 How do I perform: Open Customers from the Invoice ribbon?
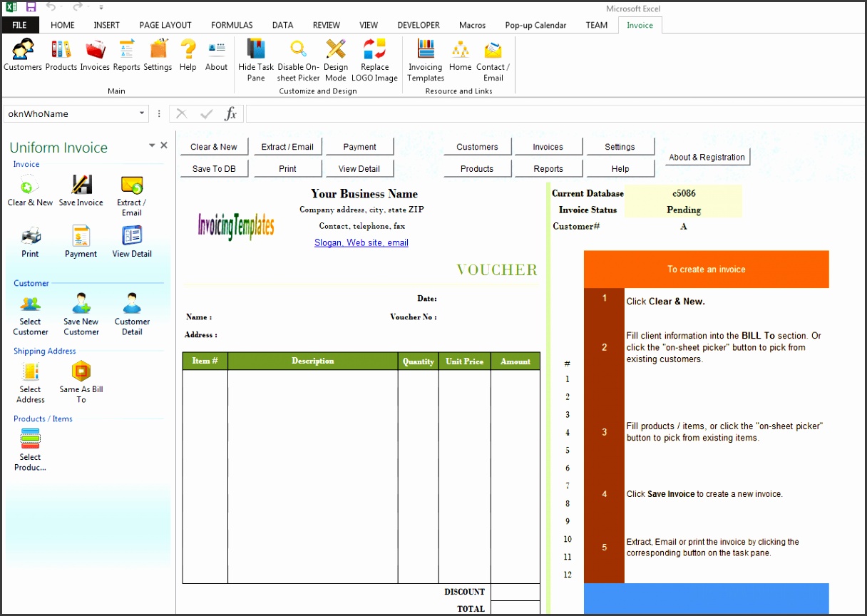(23, 55)
